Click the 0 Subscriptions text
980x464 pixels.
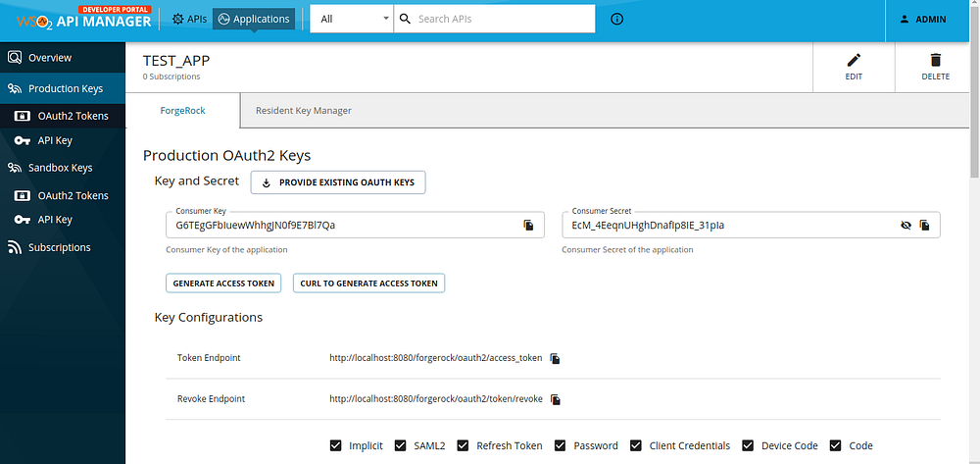click(171, 77)
